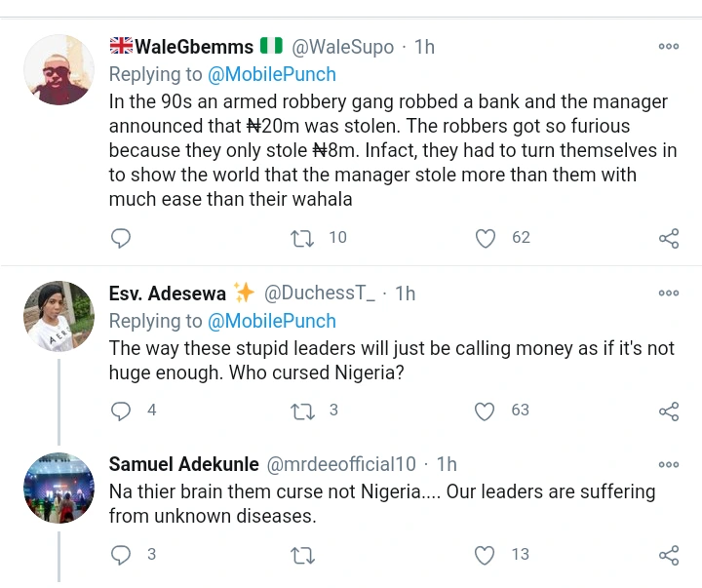The width and height of the screenshot is (702, 588).
Task: Like Esv. Adesewa's tweet
Action: (x=485, y=411)
